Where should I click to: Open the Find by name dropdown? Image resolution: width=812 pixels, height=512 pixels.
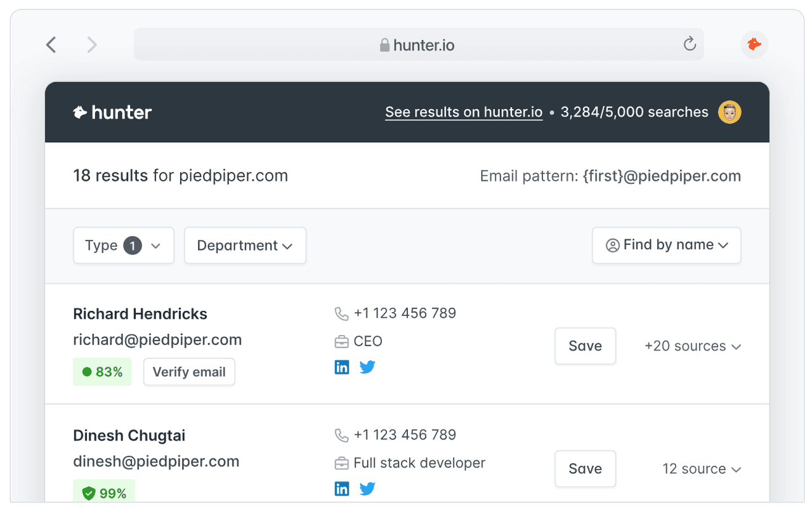click(x=666, y=245)
